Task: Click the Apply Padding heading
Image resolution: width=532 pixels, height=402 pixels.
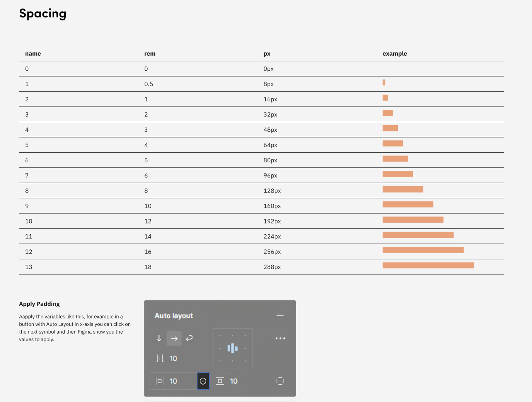Action: (39, 304)
